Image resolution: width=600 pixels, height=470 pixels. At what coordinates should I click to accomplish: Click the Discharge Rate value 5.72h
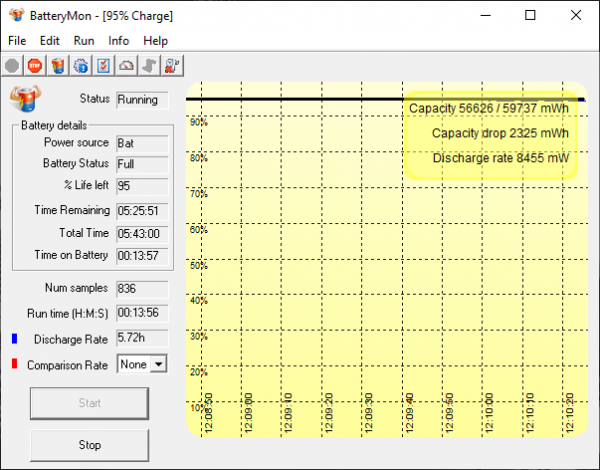click(142, 338)
